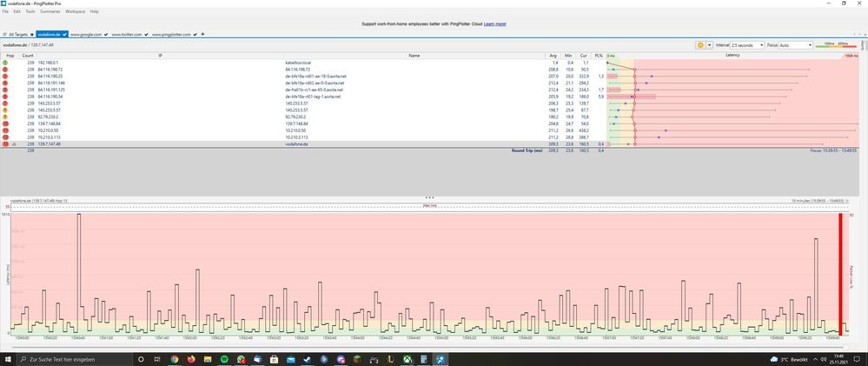
Task: Select red hop icon for 84.116.190.25
Action: click(5, 77)
